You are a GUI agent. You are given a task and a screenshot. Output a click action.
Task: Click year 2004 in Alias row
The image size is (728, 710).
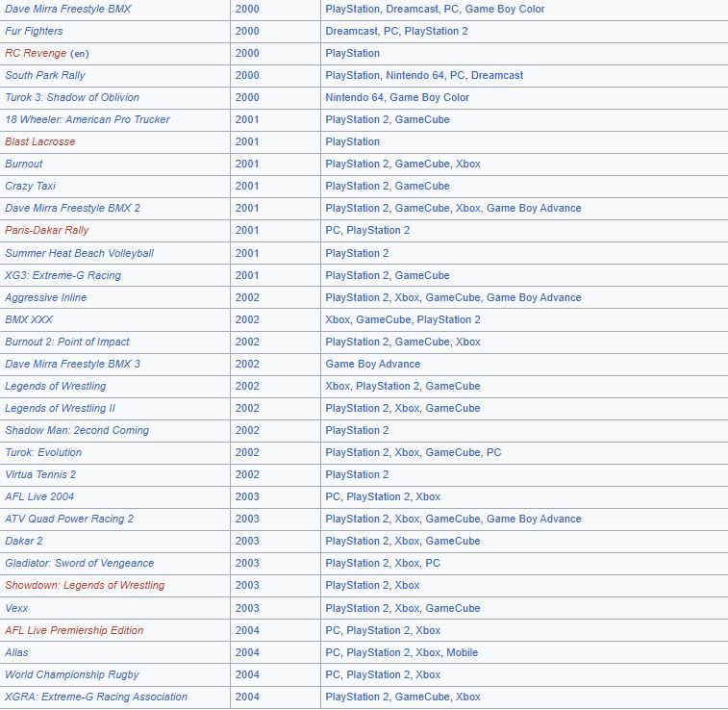tap(247, 653)
